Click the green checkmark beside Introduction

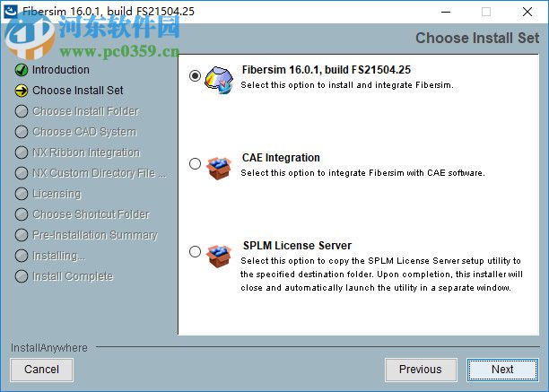pos(22,70)
